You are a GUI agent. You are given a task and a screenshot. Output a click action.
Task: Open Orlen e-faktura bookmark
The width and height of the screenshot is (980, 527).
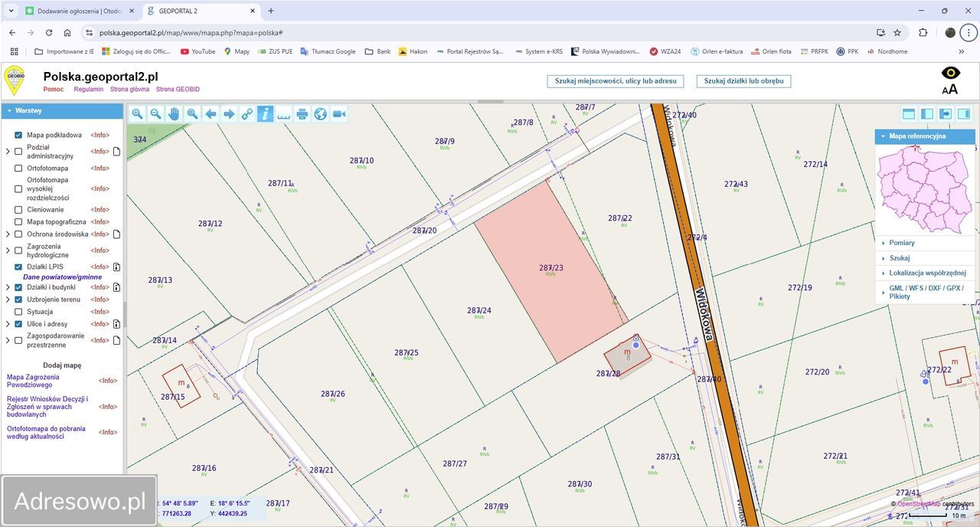point(716,51)
